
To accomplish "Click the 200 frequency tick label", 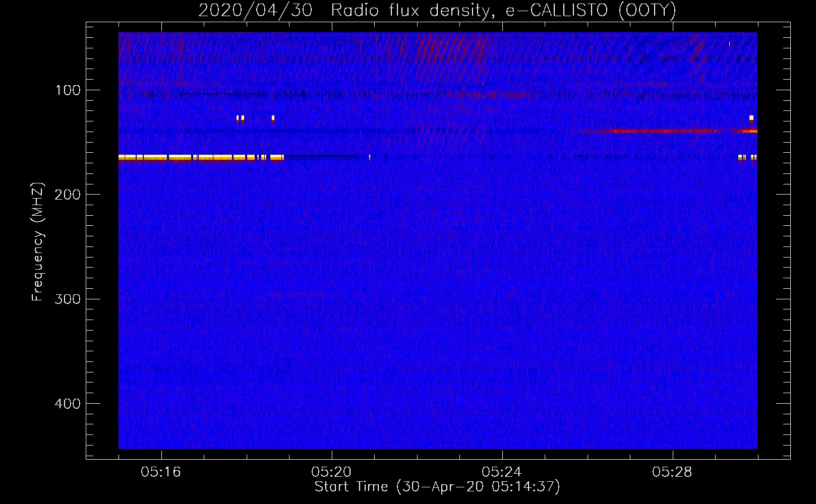I will tap(68, 195).
